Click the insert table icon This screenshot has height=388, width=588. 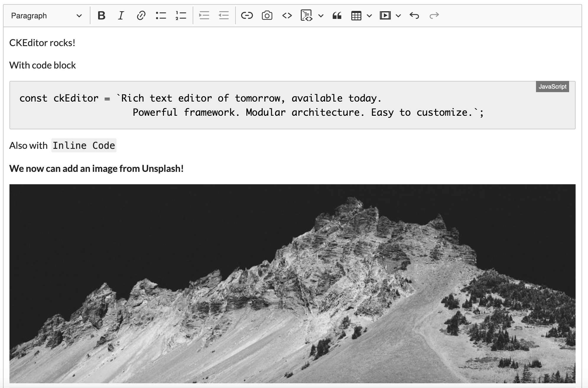tap(356, 15)
